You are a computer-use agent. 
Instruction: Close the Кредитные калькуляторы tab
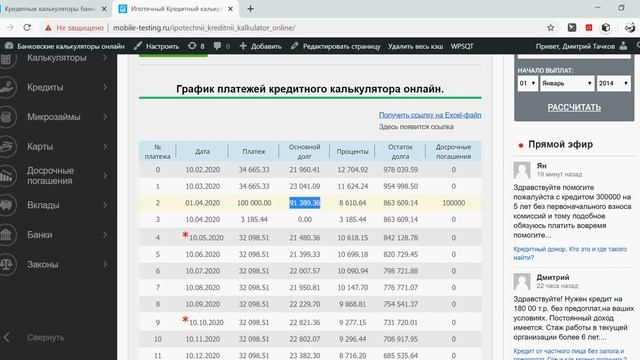click(x=104, y=9)
